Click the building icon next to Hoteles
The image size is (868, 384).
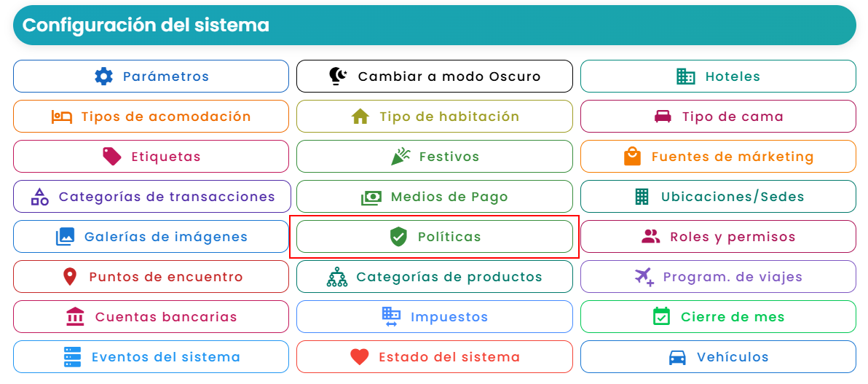[686, 76]
